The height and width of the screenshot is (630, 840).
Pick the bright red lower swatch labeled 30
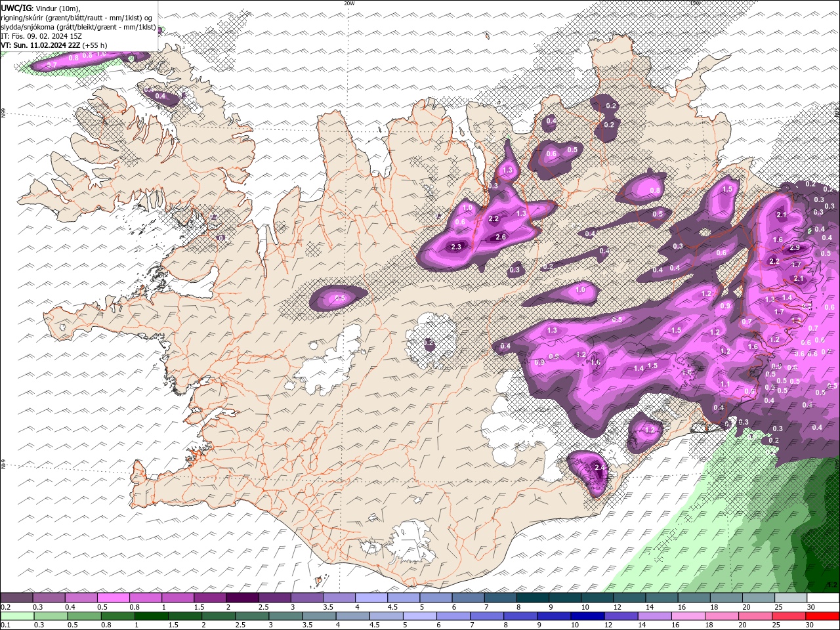click(x=822, y=616)
